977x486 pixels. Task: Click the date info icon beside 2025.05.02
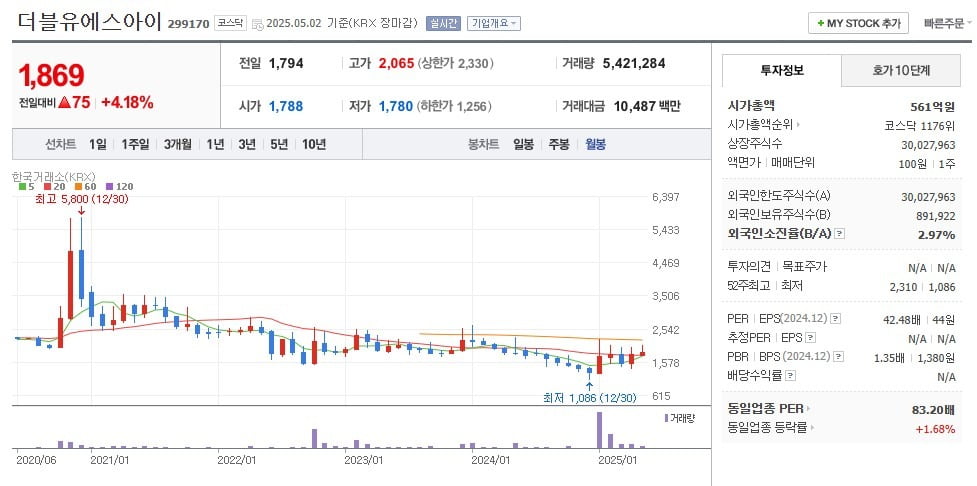tap(257, 24)
